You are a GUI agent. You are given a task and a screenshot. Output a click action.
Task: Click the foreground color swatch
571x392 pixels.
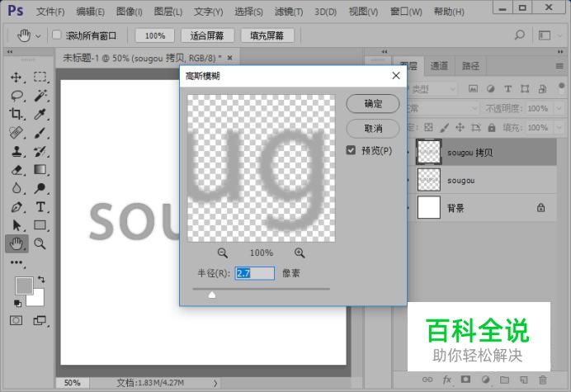24,286
